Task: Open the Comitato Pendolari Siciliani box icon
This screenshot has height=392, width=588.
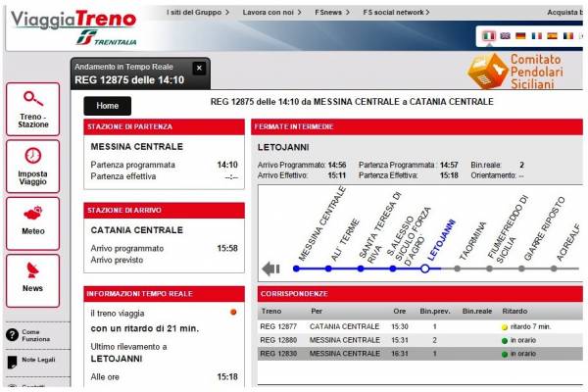Action: pyautogui.click(x=487, y=72)
